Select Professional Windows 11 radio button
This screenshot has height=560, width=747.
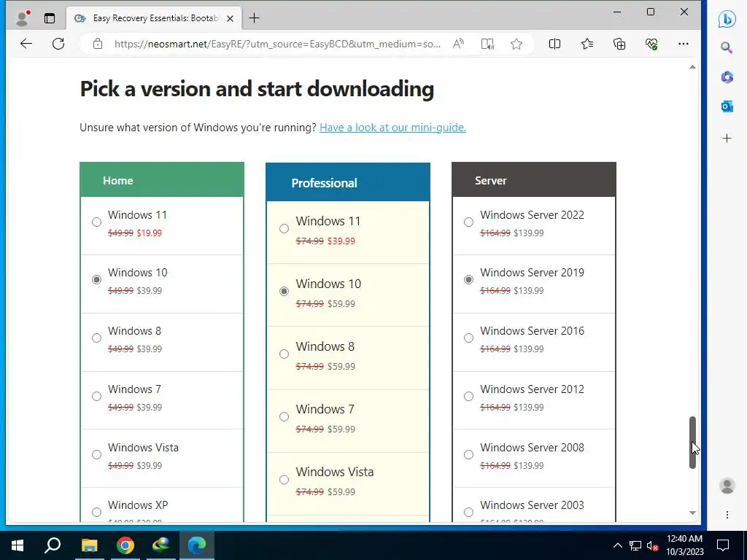(284, 228)
